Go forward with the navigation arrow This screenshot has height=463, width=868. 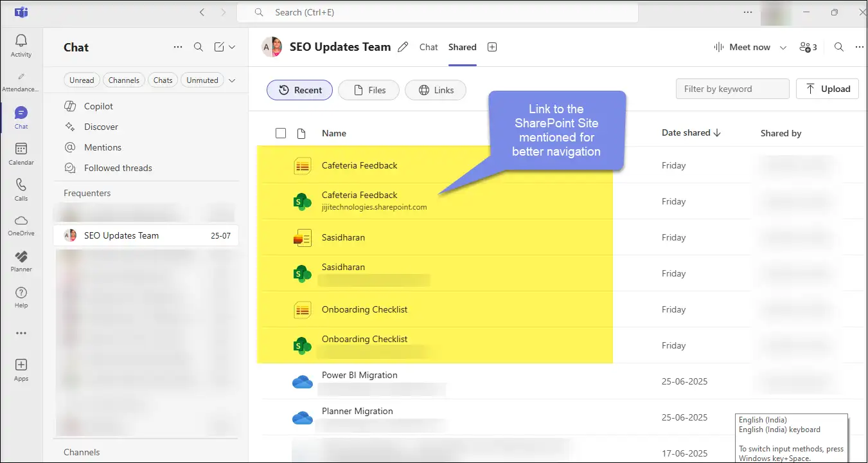(223, 12)
